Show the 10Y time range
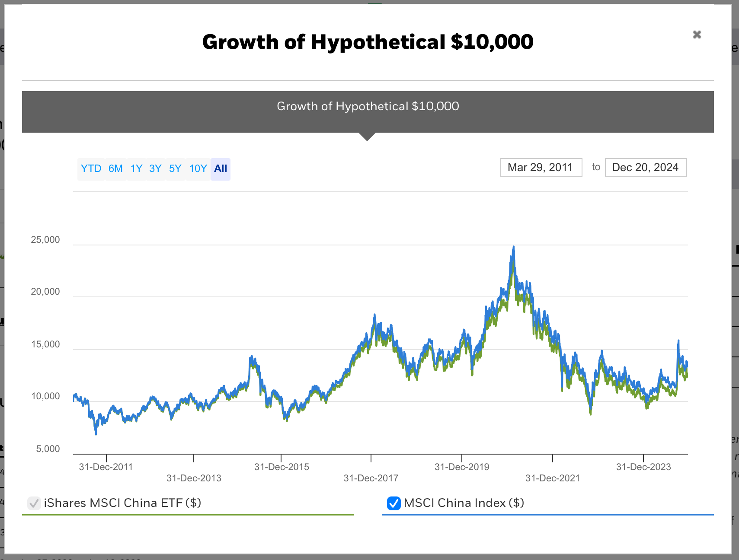The width and height of the screenshot is (739, 560). [x=198, y=169]
